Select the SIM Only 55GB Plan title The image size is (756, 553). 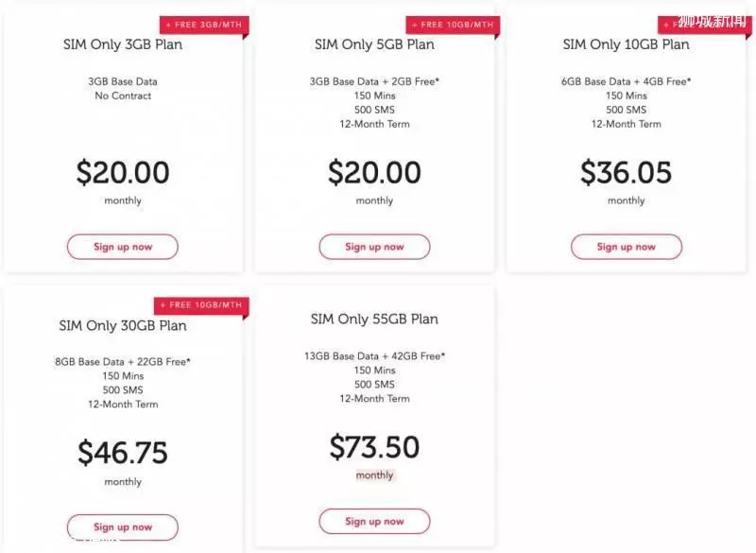[374, 320]
